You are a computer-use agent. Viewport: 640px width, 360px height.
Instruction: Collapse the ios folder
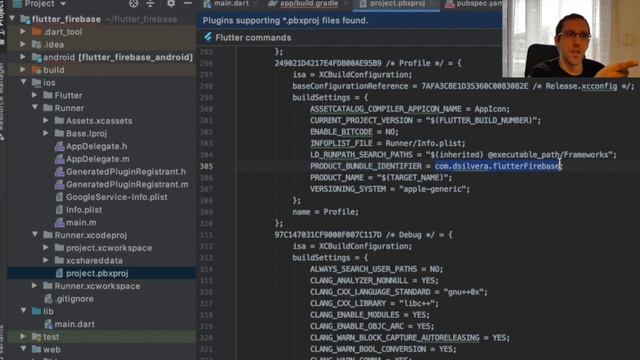[x=23, y=82]
